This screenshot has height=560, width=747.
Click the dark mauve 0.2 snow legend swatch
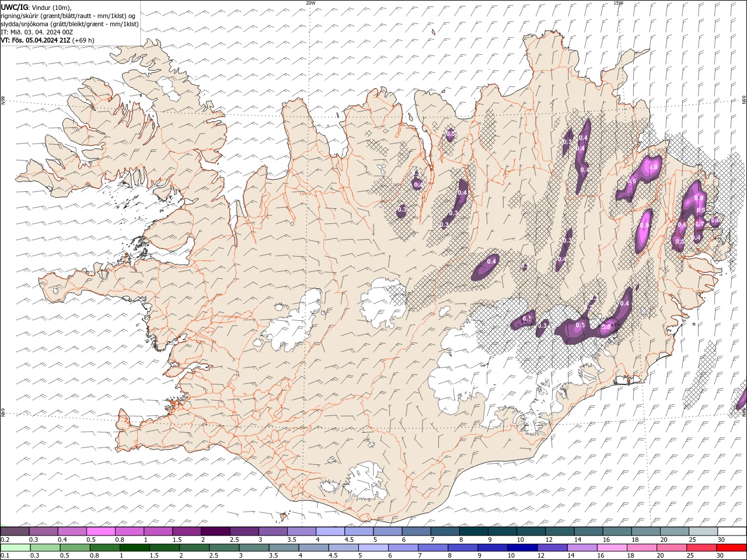tap(15, 531)
